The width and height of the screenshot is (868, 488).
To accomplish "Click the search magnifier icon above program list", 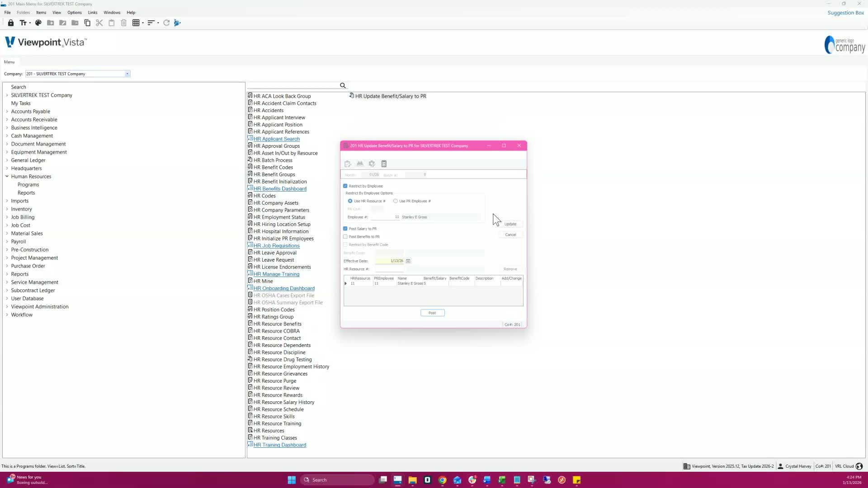I will coord(343,85).
